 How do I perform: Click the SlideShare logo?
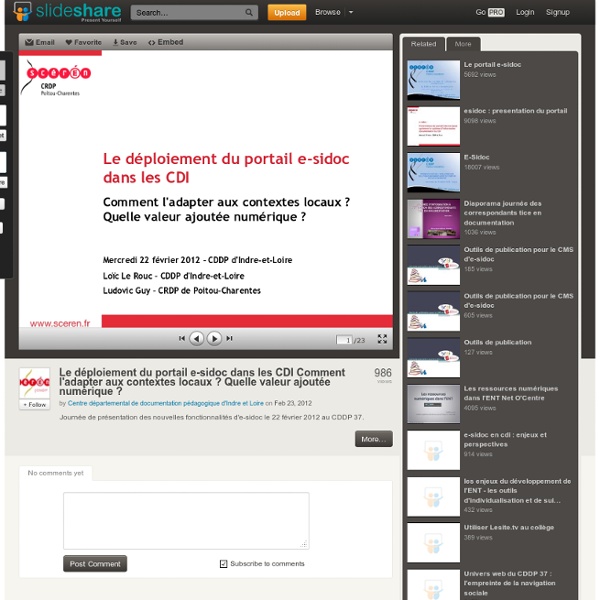click(67, 12)
